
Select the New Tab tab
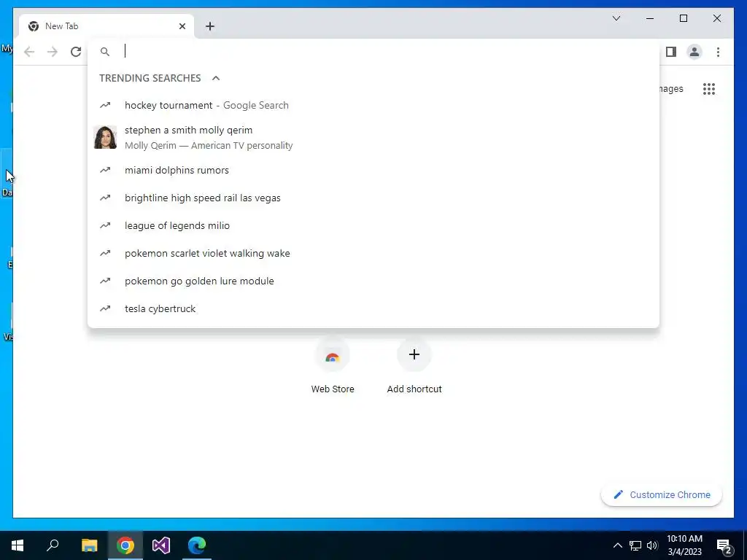click(x=107, y=26)
